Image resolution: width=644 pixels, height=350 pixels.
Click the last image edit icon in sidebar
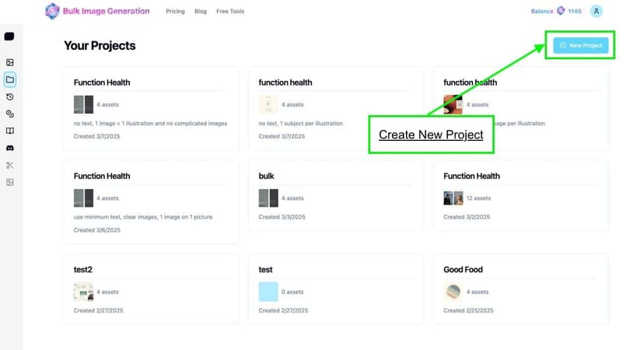tap(10, 183)
